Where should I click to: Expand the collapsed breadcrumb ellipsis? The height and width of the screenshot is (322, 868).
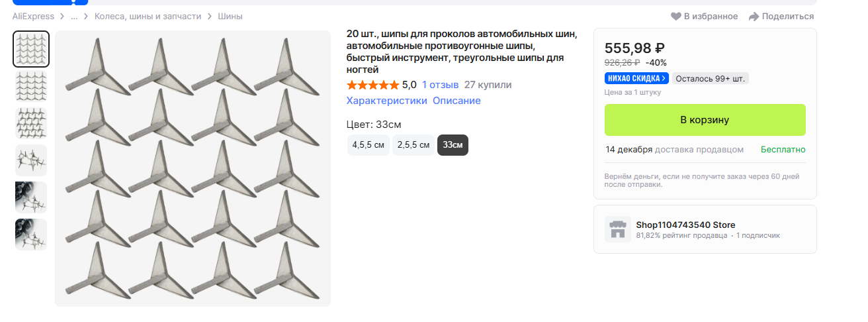pyautogui.click(x=74, y=17)
